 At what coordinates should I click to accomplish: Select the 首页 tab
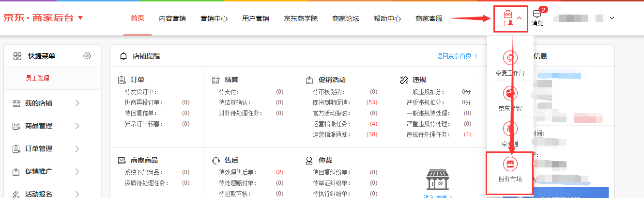pyautogui.click(x=138, y=18)
